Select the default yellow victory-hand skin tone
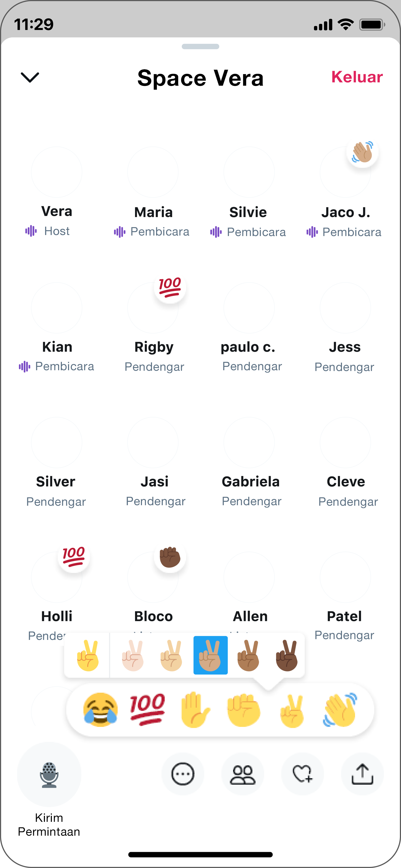Image resolution: width=401 pixels, height=868 pixels. pos(88,655)
